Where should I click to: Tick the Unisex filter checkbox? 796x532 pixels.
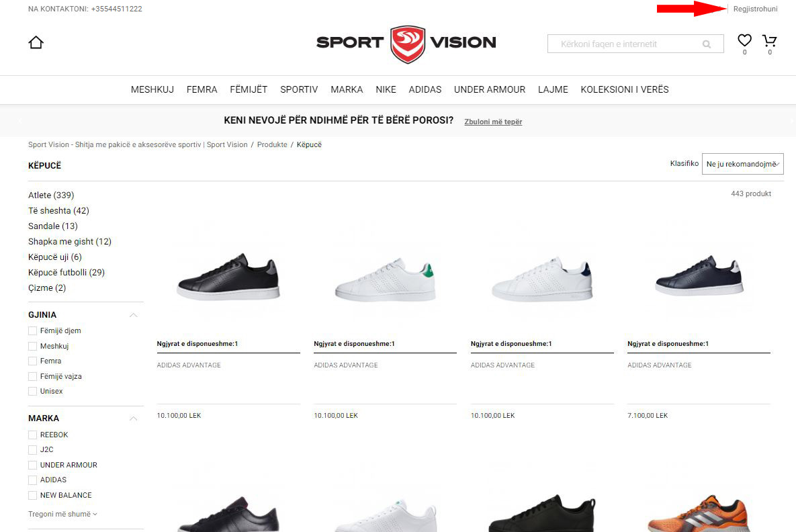coord(32,392)
